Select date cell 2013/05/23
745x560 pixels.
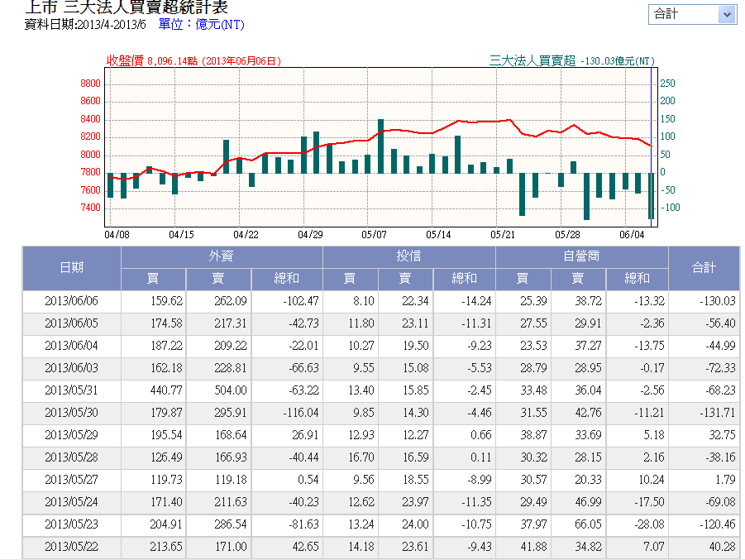[71, 524]
